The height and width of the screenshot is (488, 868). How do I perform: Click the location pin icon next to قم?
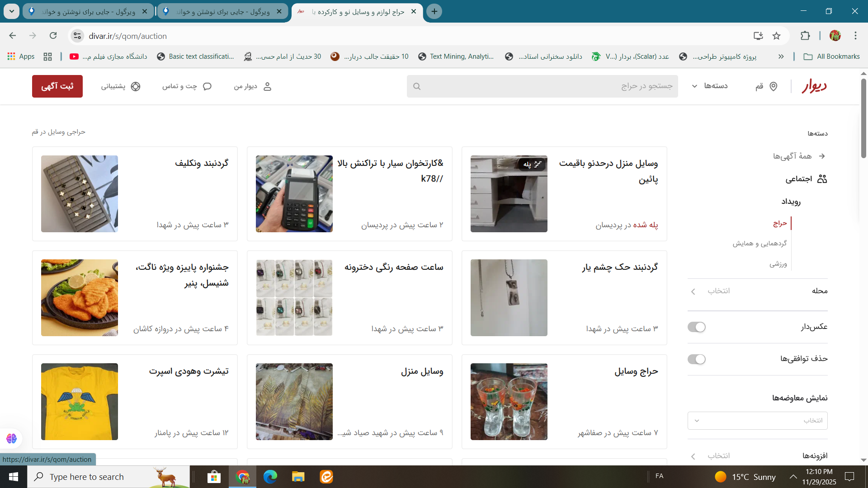[773, 86]
